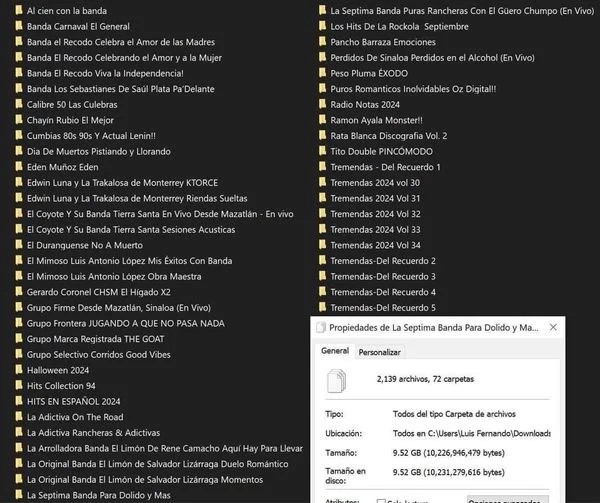Viewport: 600px width, 503px height.
Task: Select Grupo Selectivo Corridos Good Vibes
Action: (99, 355)
